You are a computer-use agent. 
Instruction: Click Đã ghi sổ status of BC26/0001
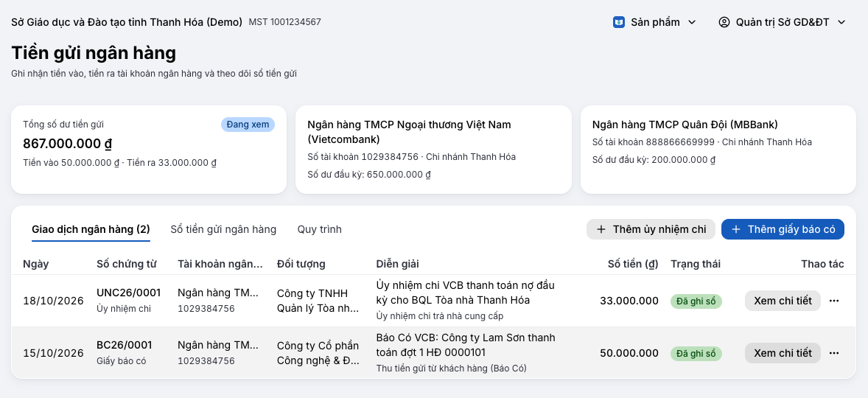click(696, 353)
